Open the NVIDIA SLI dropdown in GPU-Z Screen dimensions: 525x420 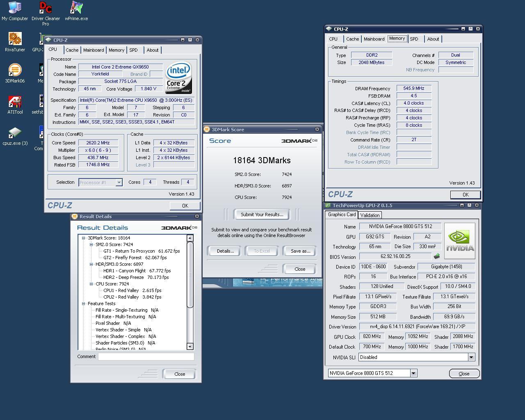pyautogui.click(x=471, y=357)
